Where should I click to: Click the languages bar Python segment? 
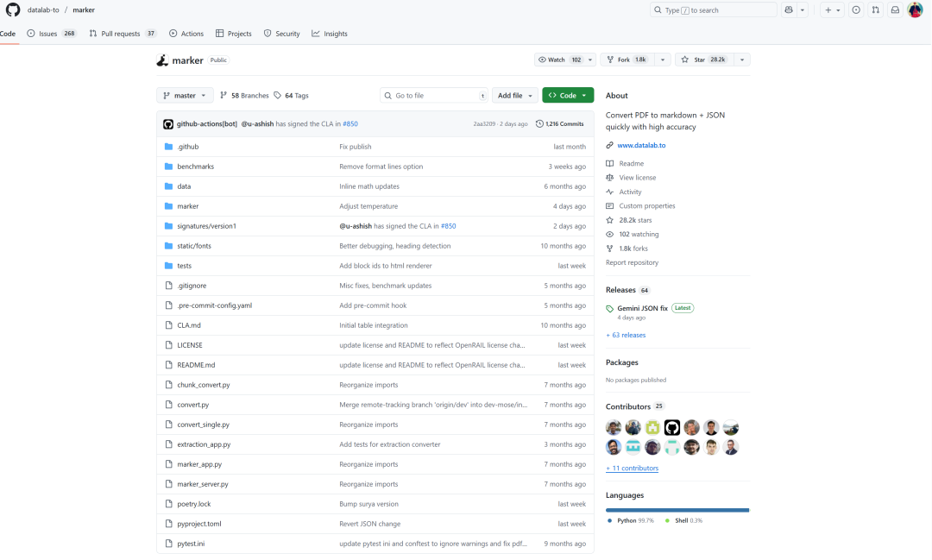[x=677, y=510]
